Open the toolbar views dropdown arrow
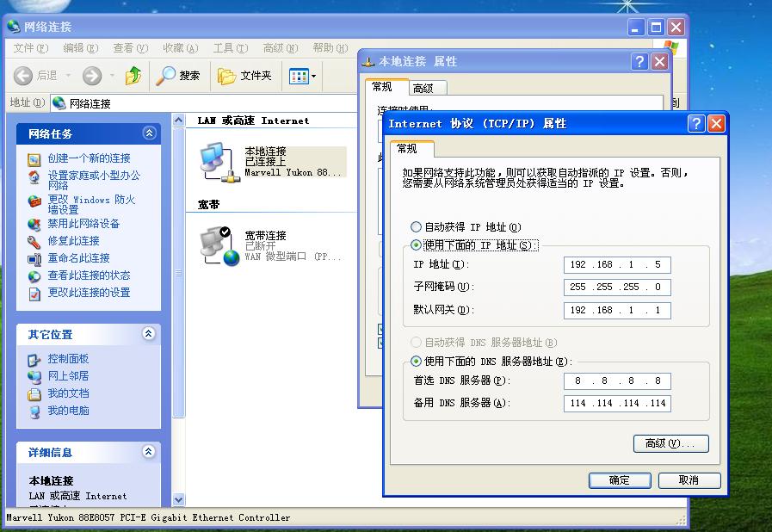772x532 pixels. tap(312, 76)
